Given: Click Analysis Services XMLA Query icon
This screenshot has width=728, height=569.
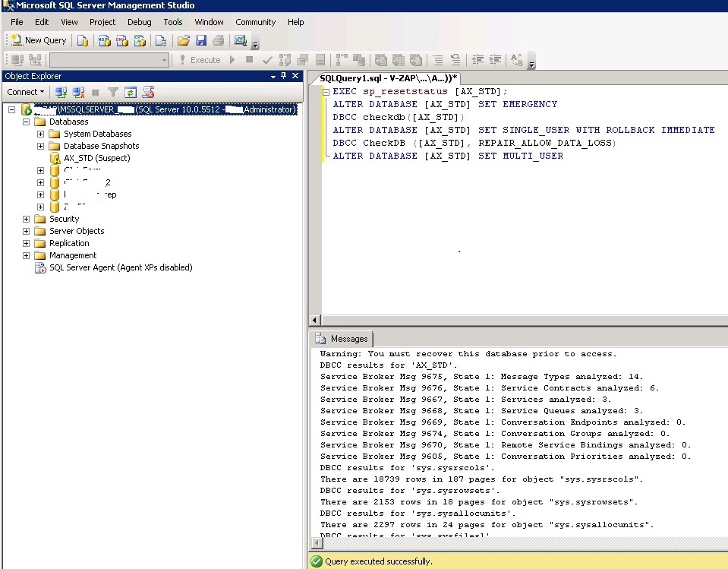Looking at the screenshot, I should point(140,40).
